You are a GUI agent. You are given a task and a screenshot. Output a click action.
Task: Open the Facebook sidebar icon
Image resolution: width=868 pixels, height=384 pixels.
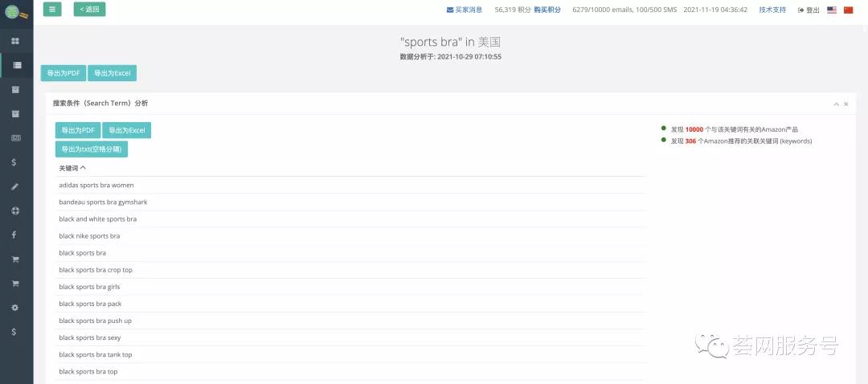coord(14,235)
